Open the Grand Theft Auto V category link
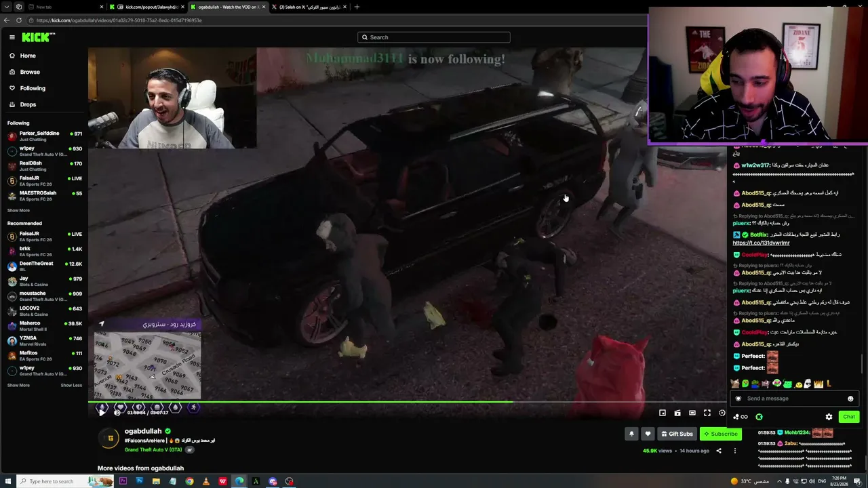The image size is (868, 488). [x=153, y=449]
